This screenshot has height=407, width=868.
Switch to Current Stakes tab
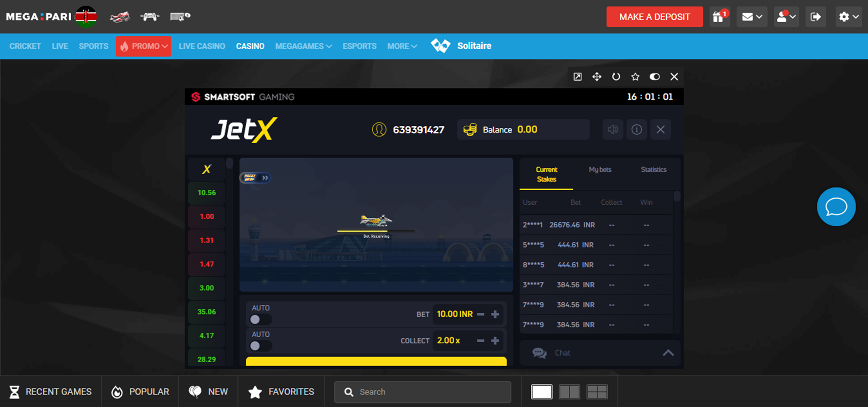[546, 174]
